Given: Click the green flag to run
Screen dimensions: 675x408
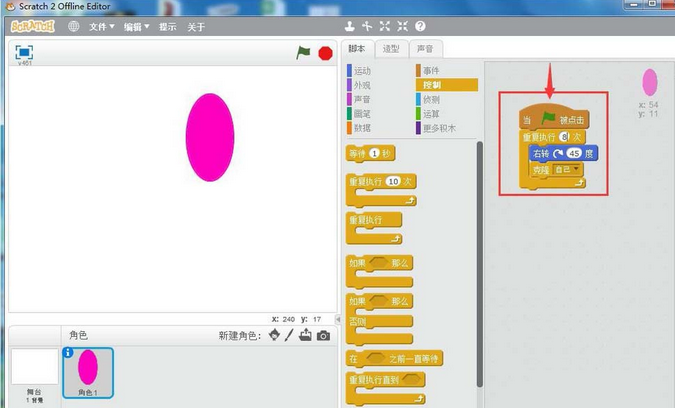Looking at the screenshot, I should pyautogui.click(x=303, y=52).
